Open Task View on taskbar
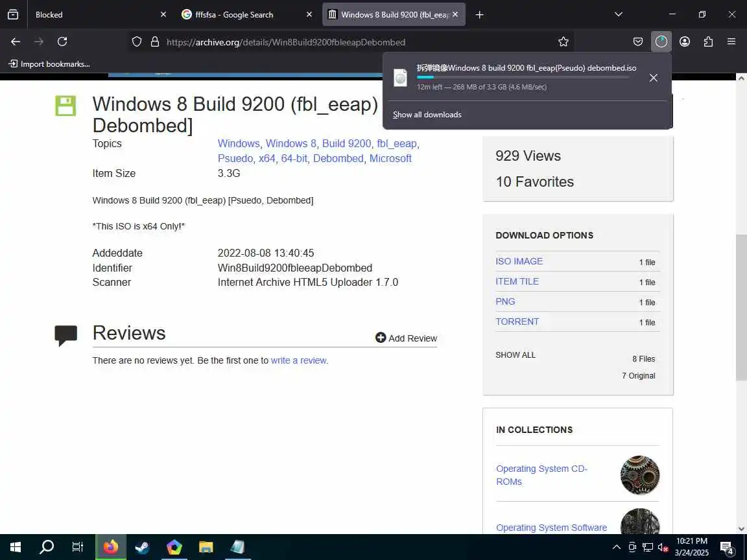 tap(78, 546)
